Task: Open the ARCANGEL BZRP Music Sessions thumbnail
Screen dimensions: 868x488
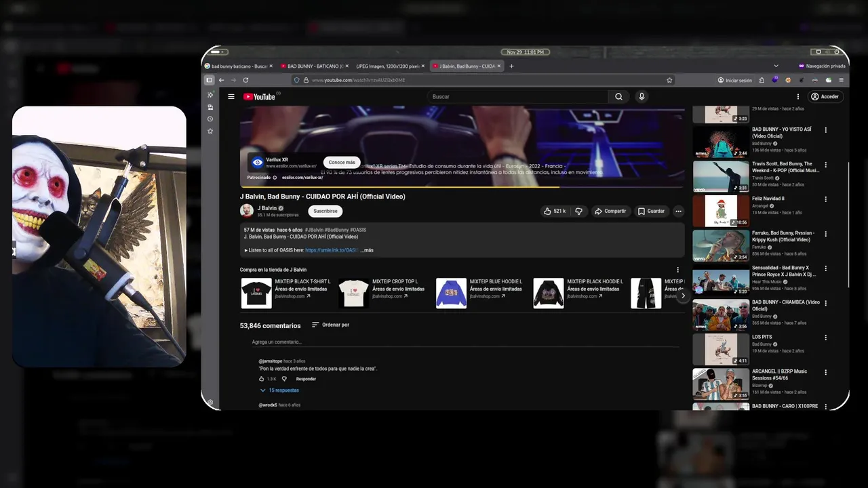Action: pyautogui.click(x=721, y=384)
